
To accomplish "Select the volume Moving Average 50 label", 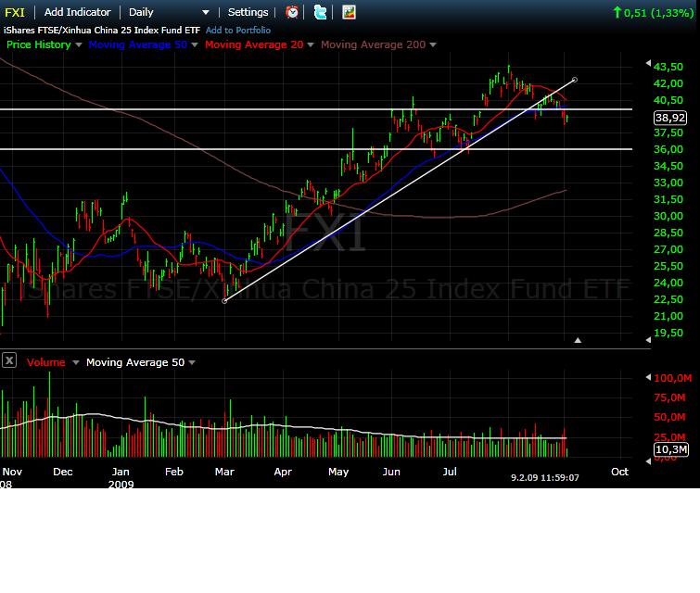I will click(135, 362).
